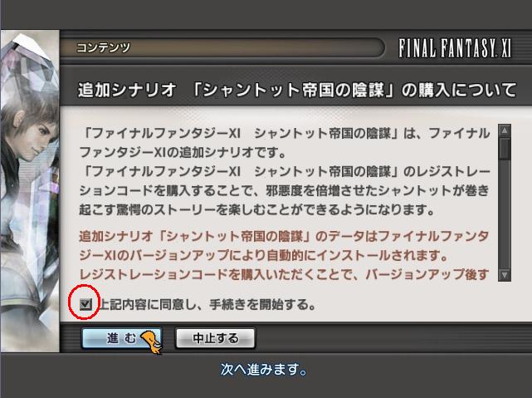Click the scrollbar up arrow
The width and height of the screenshot is (532, 398).
point(505,130)
